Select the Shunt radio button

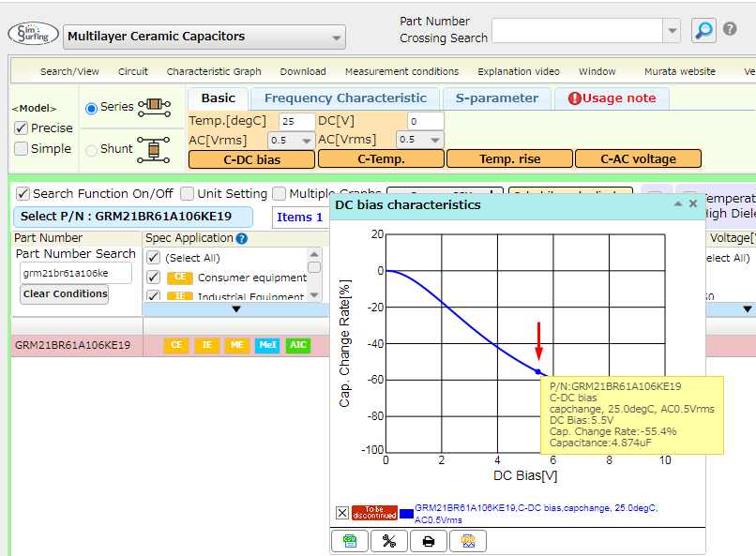[x=91, y=150]
